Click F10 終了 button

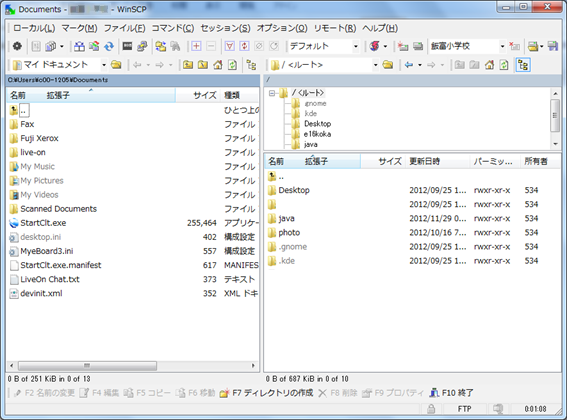[x=451, y=393]
